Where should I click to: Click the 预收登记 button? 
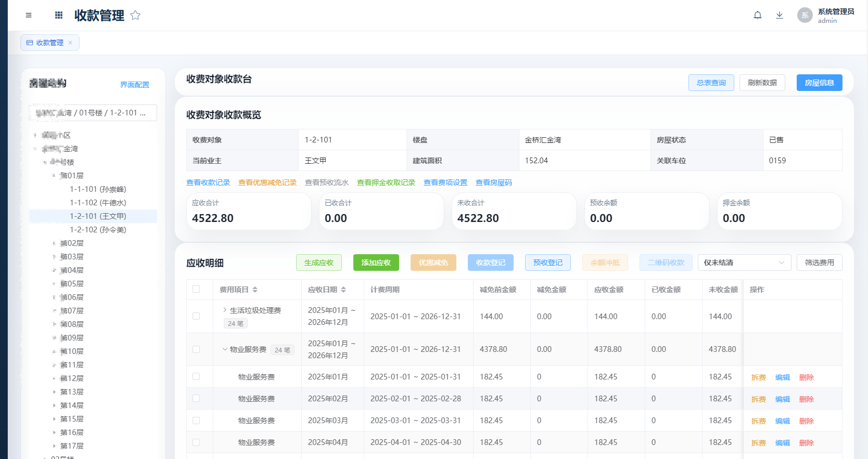click(x=548, y=263)
